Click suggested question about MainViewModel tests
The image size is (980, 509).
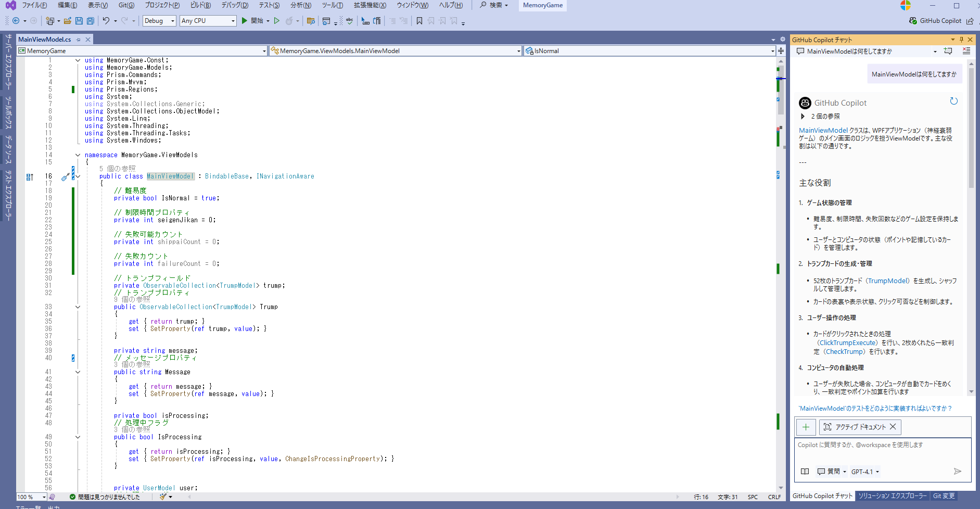tap(875, 409)
